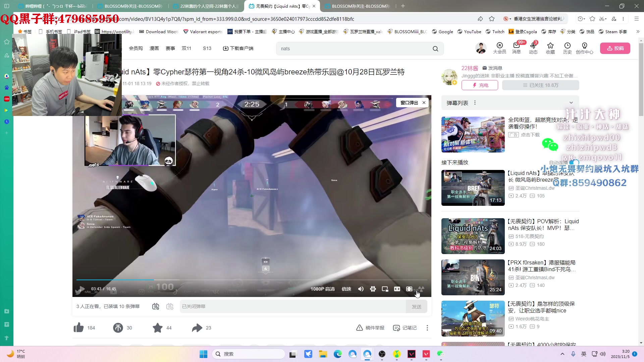Open 创作中心 creator center
The width and height of the screenshot is (644, 362).
[585, 48]
